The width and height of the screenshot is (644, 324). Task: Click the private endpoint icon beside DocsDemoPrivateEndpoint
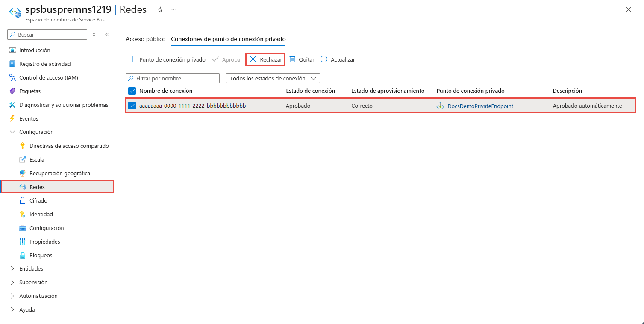(x=440, y=106)
